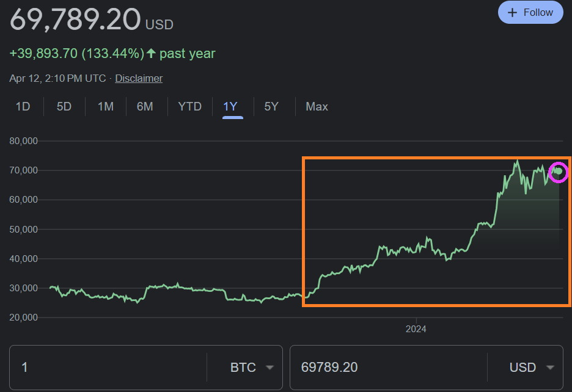Show the Max time range
572x392 pixels.
317,106
